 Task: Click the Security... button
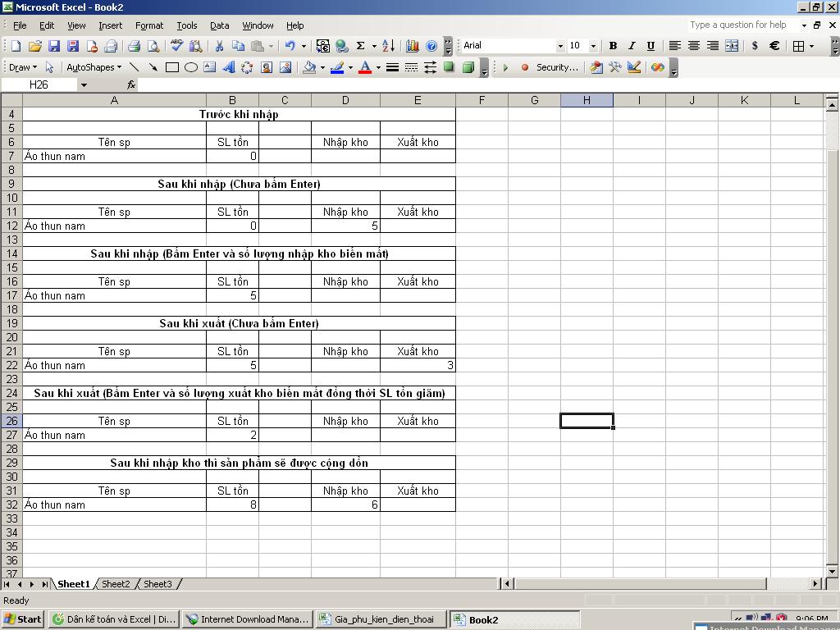pyautogui.click(x=557, y=67)
